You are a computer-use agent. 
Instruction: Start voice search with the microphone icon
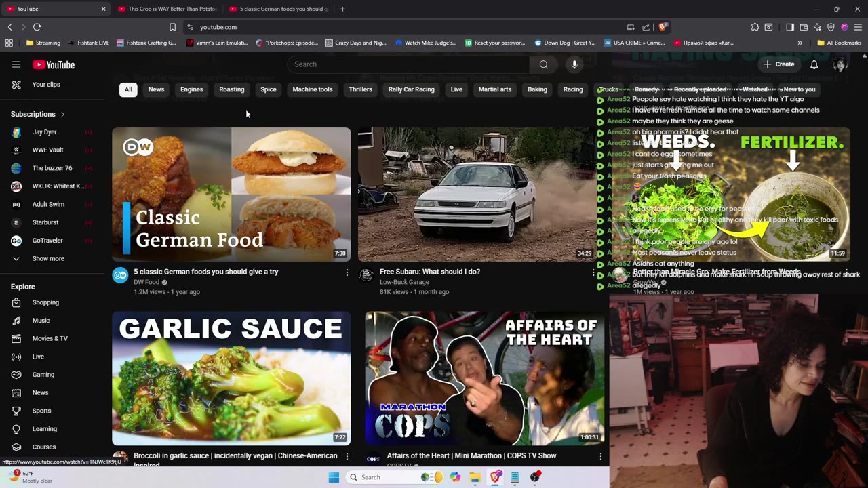click(x=574, y=64)
